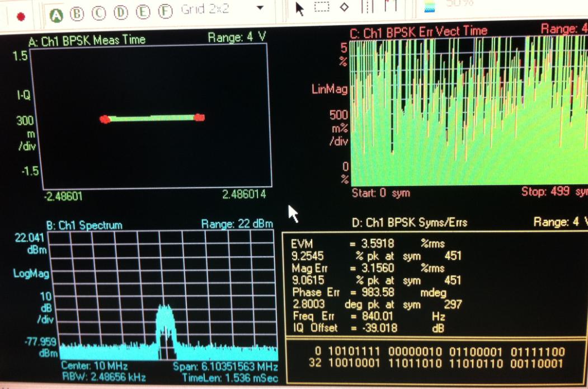
Task: Select trace D button in toolbar
Action: tap(121, 12)
